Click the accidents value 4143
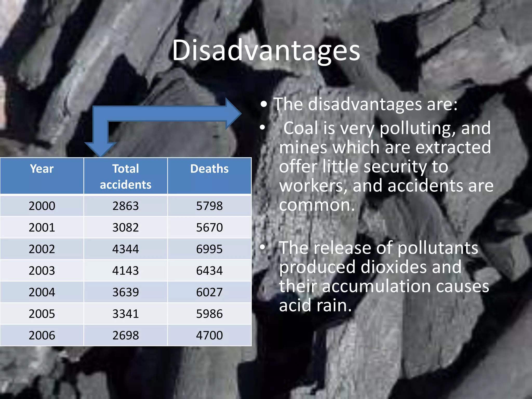Viewport: 532px width, 399px height. (126, 270)
